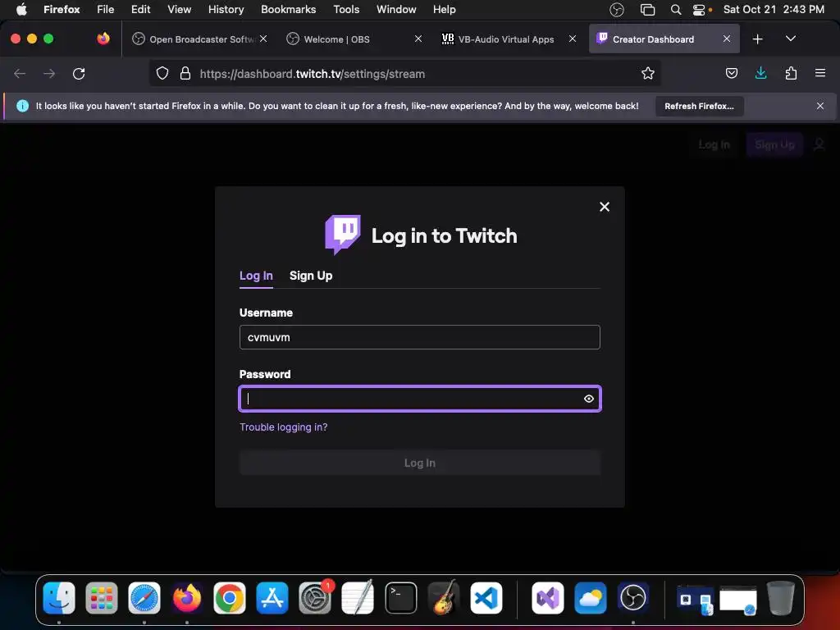The image size is (840, 630).
Task: Open Spotlight search in menu bar
Action: pyautogui.click(x=676, y=9)
